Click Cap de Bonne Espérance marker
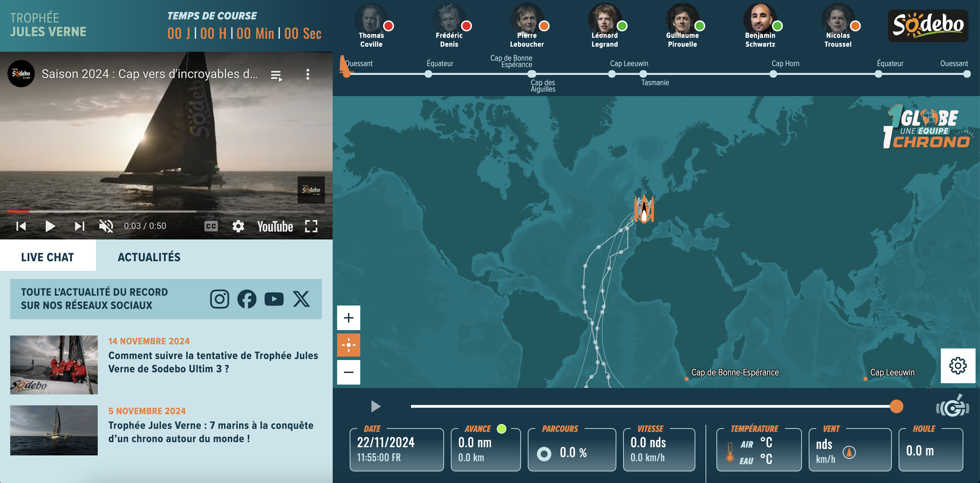This screenshot has width=980, height=483. 532,74
